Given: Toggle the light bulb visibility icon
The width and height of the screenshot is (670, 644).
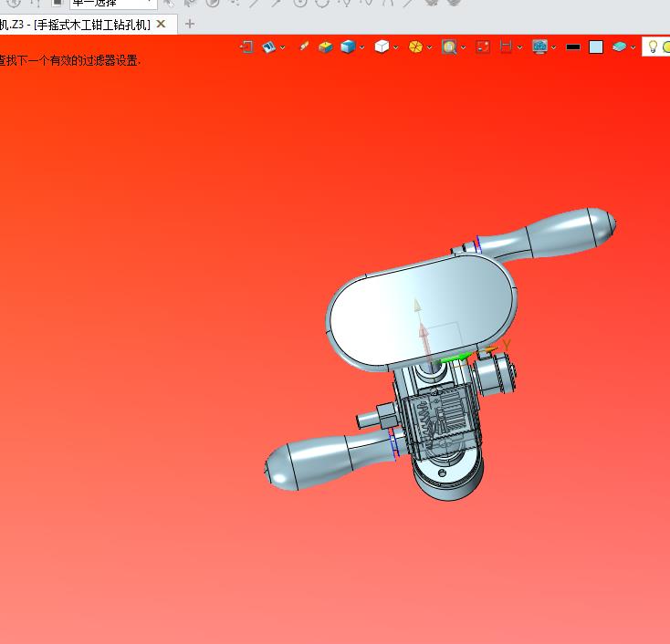Looking at the screenshot, I should tap(653, 47).
